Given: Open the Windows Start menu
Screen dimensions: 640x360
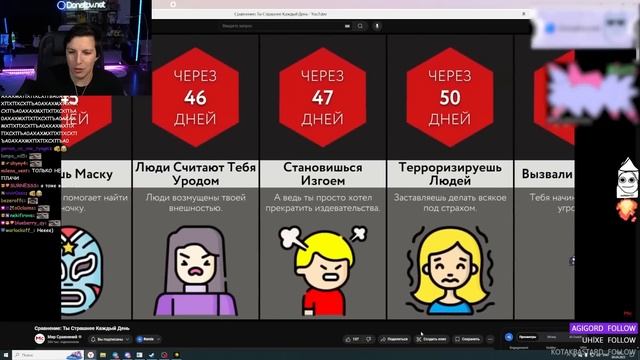Looking at the screenshot, I should point(5,356).
